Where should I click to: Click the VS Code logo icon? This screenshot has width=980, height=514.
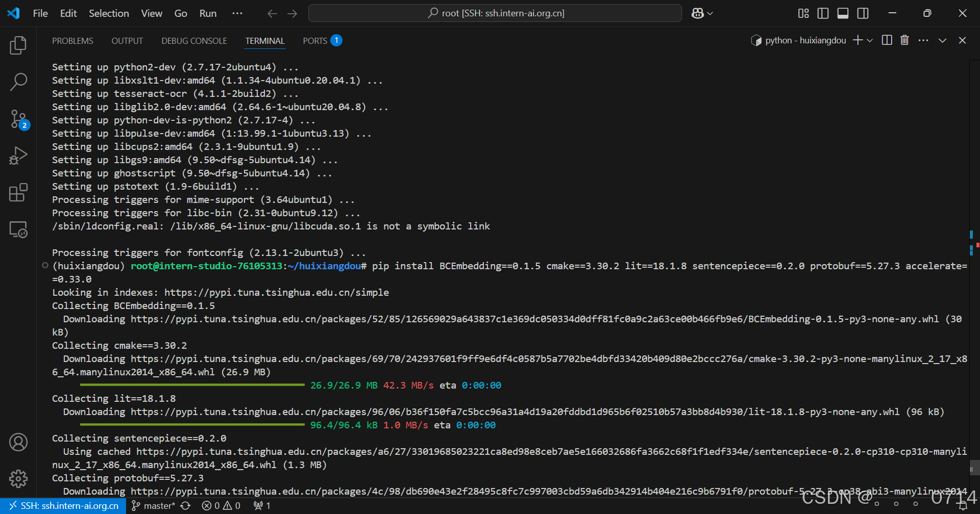[14, 13]
